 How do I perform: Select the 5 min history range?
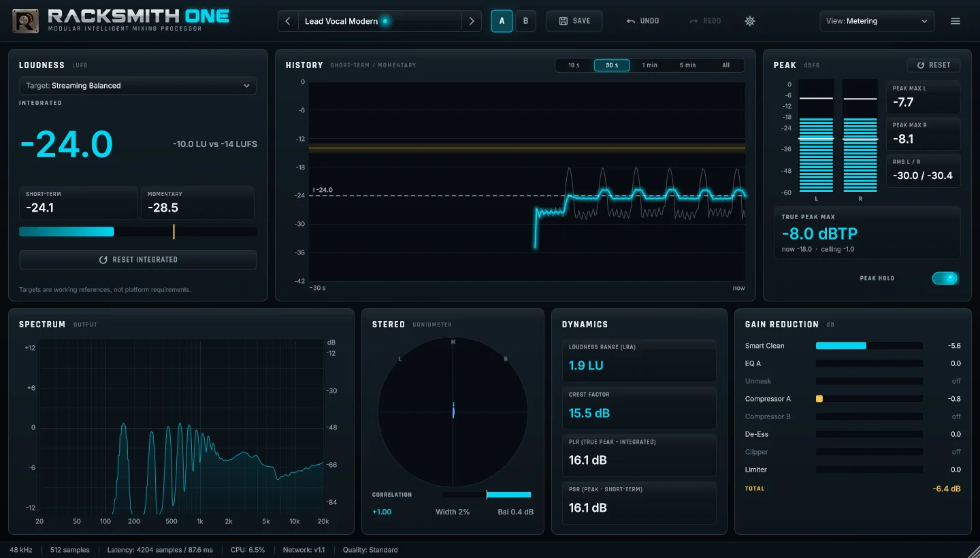pyautogui.click(x=688, y=65)
